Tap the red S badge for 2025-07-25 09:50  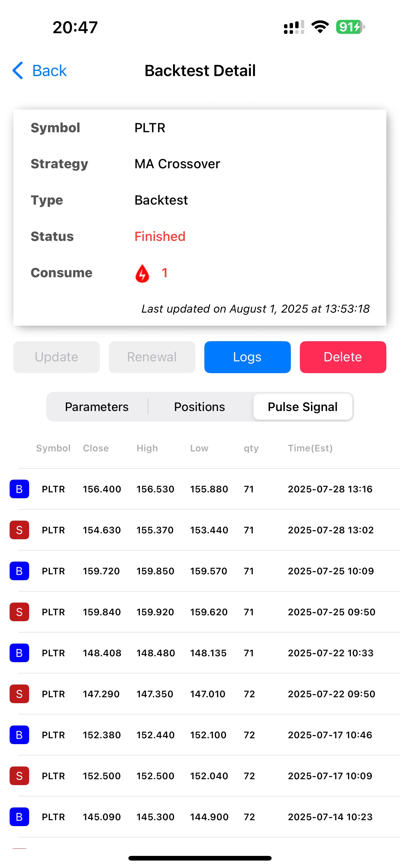point(19,612)
